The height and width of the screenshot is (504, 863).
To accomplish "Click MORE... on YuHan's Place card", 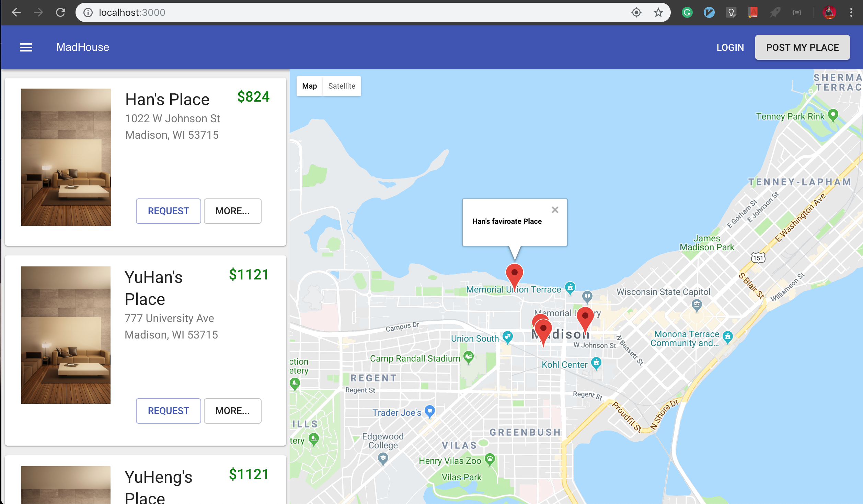I will 232,411.
